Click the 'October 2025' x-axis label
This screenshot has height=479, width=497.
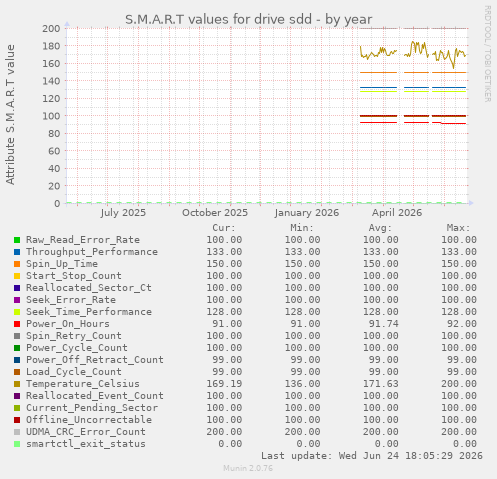click(215, 213)
